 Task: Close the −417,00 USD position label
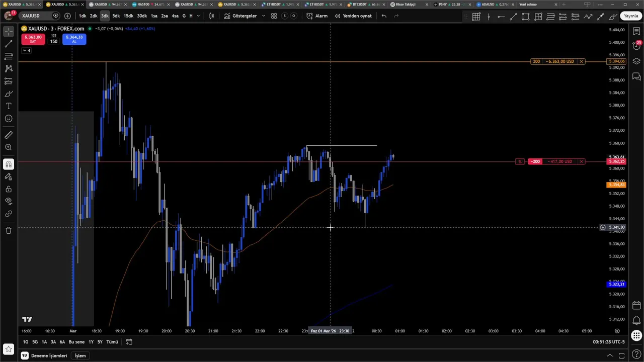581,161
